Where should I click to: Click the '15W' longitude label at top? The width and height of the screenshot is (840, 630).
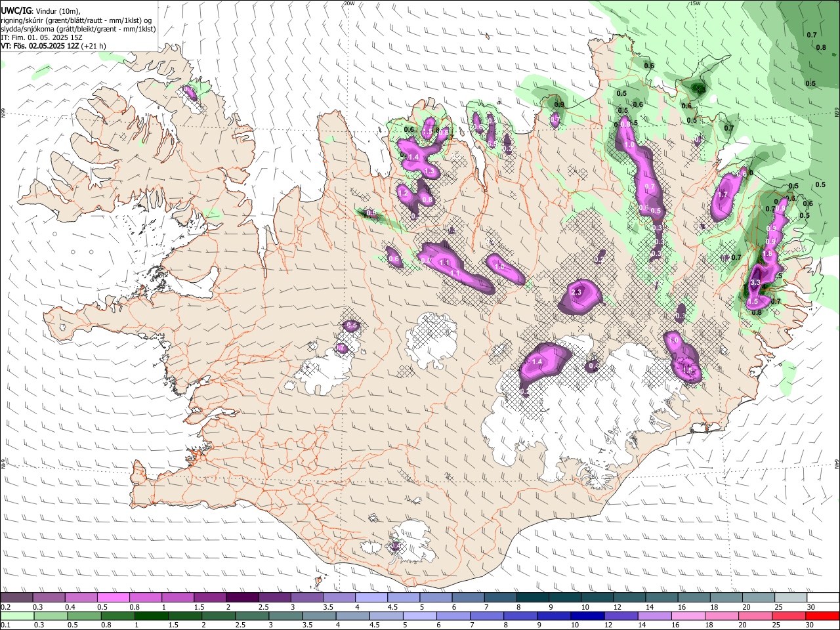click(694, 3)
